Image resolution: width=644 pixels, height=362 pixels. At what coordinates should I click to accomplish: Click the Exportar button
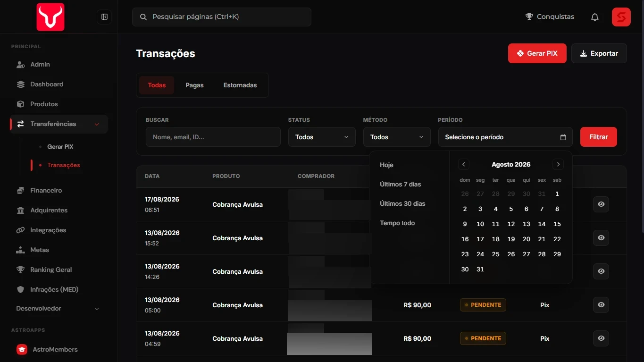[x=599, y=53]
